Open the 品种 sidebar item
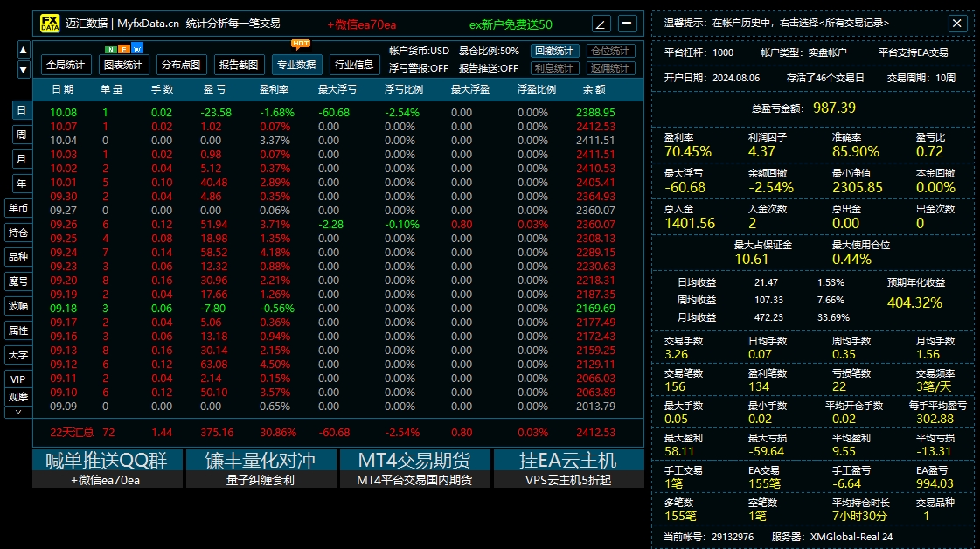The image size is (980, 549). 18,257
